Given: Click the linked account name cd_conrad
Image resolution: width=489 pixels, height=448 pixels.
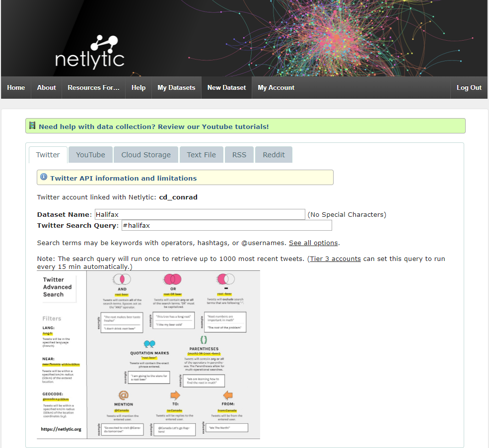Looking at the screenshot, I should pyautogui.click(x=178, y=197).
